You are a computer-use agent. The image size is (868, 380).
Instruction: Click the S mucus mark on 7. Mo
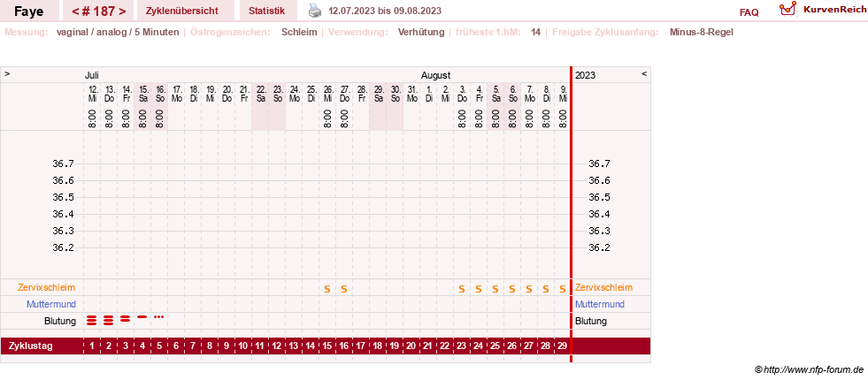click(x=528, y=289)
